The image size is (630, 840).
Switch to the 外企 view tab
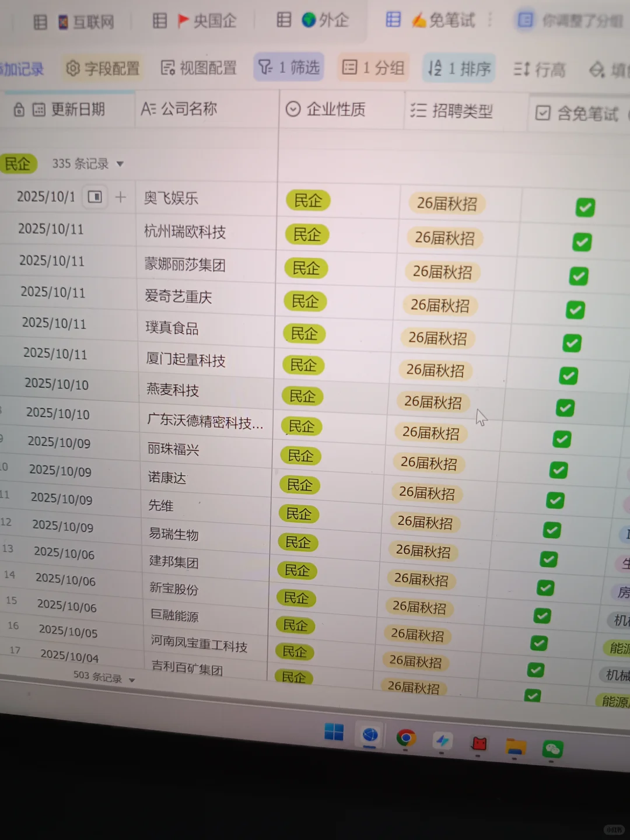click(313, 20)
